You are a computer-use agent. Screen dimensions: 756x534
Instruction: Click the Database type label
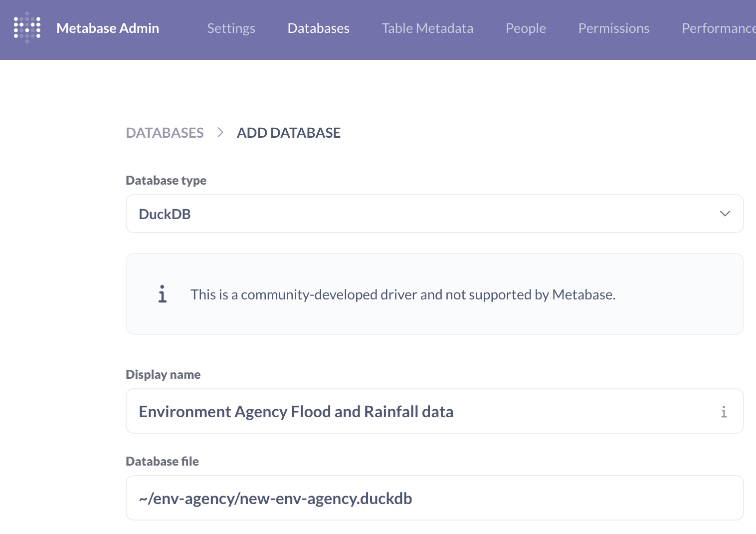click(166, 180)
